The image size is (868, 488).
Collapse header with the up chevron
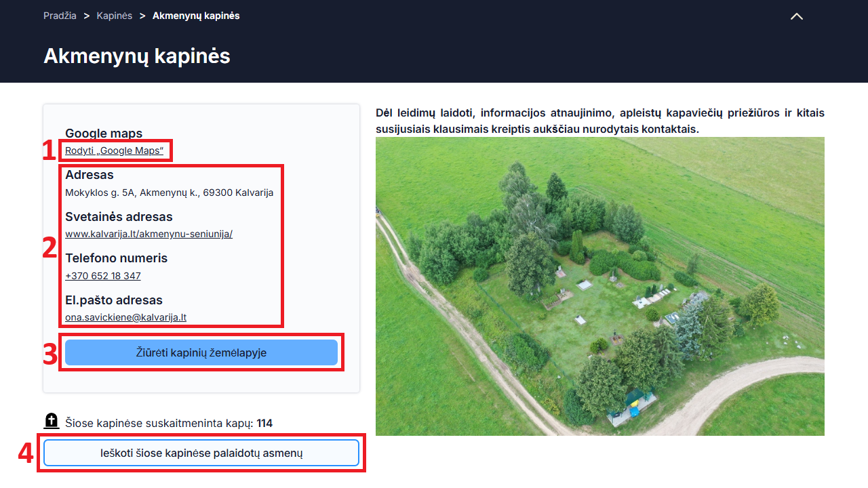pyautogui.click(x=797, y=16)
